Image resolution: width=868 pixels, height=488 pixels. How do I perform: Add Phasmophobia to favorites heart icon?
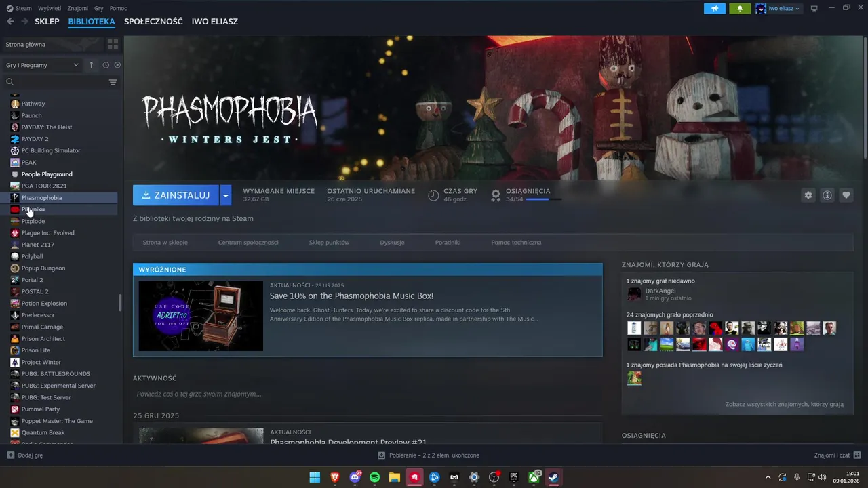(x=846, y=195)
